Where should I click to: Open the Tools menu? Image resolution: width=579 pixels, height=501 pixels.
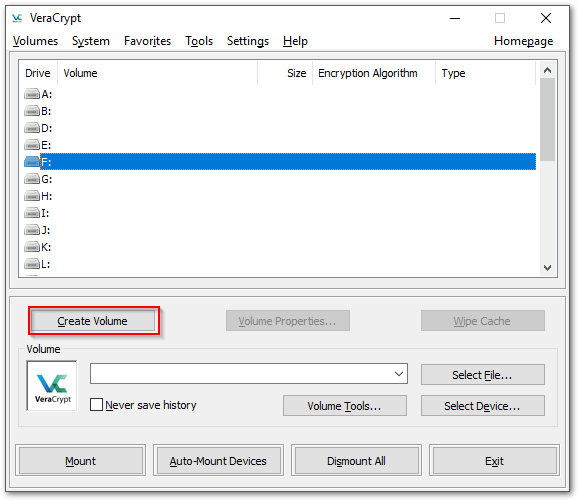(199, 41)
